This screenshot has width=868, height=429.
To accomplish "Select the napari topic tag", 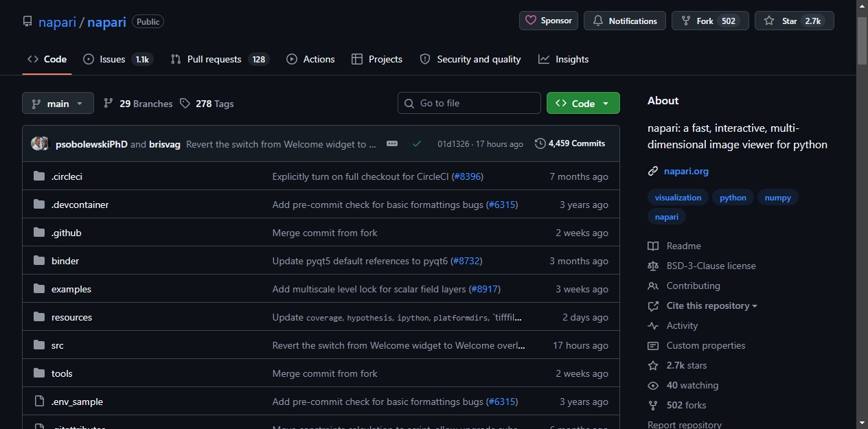I will pyautogui.click(x=667, y=217).
